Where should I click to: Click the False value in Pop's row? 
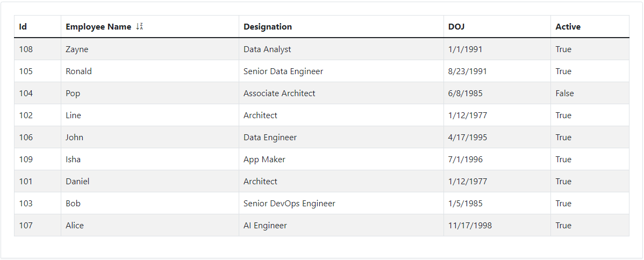coord(564,93)
